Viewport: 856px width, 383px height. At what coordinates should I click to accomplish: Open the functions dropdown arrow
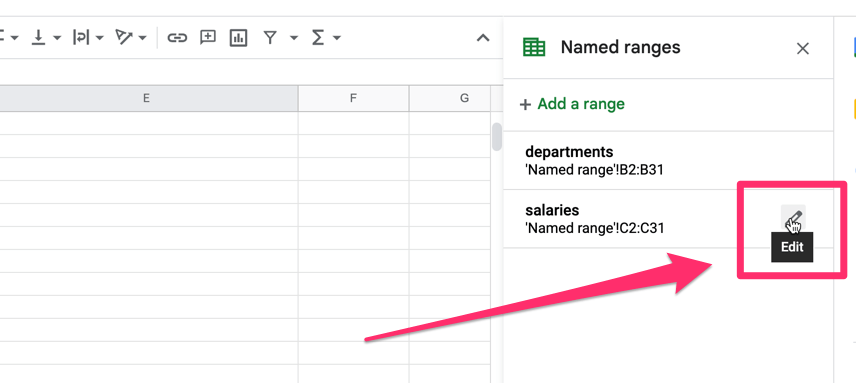point(337,38)
